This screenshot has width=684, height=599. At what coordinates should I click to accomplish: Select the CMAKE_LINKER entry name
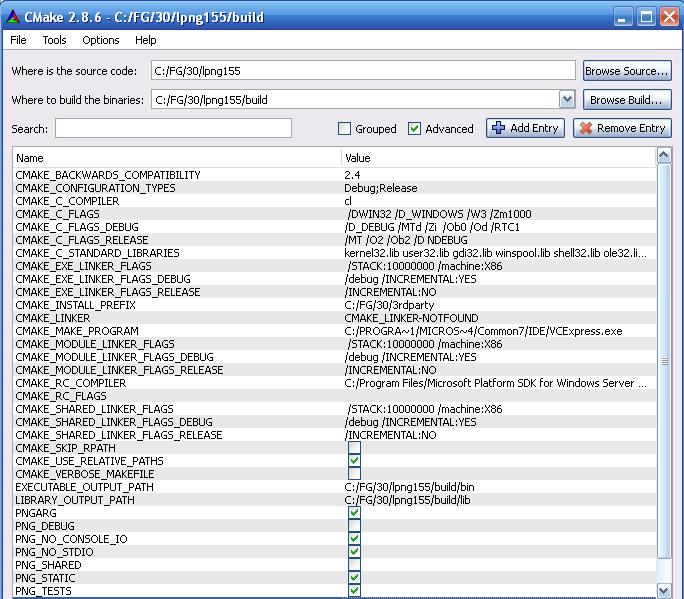pyautogui.click(x=53, y=318)
